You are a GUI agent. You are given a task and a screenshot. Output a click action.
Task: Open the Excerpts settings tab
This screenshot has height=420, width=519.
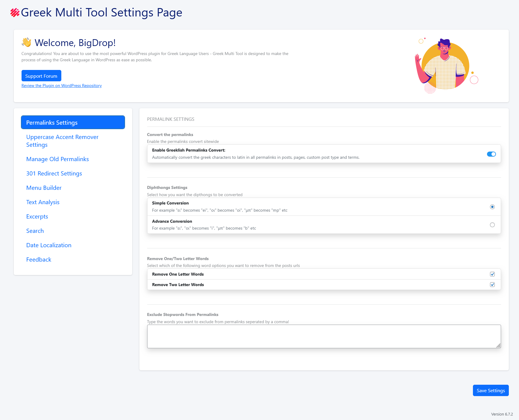[x=37, y=216]
